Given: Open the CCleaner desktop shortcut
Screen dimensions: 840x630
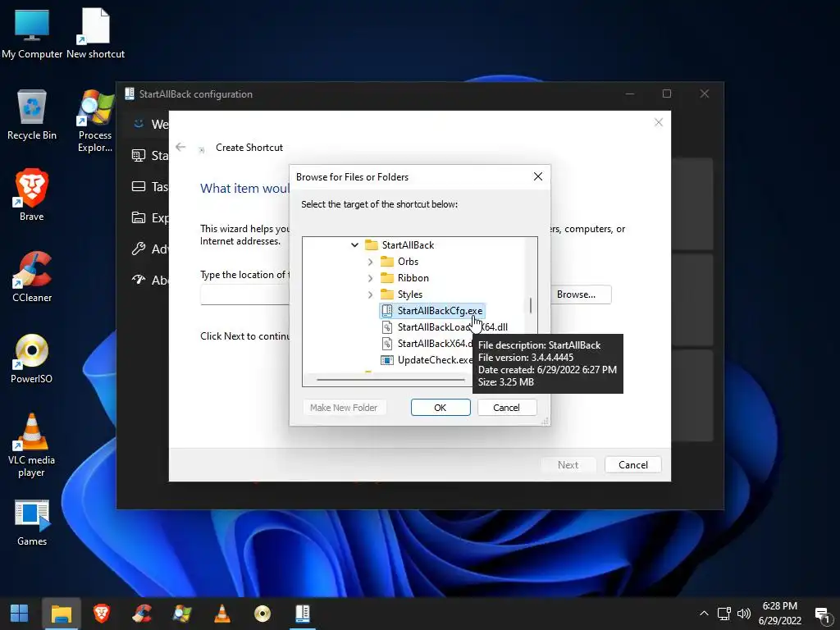Looking at the screenshot, I should pyautogui.click(x=32, y=277).
